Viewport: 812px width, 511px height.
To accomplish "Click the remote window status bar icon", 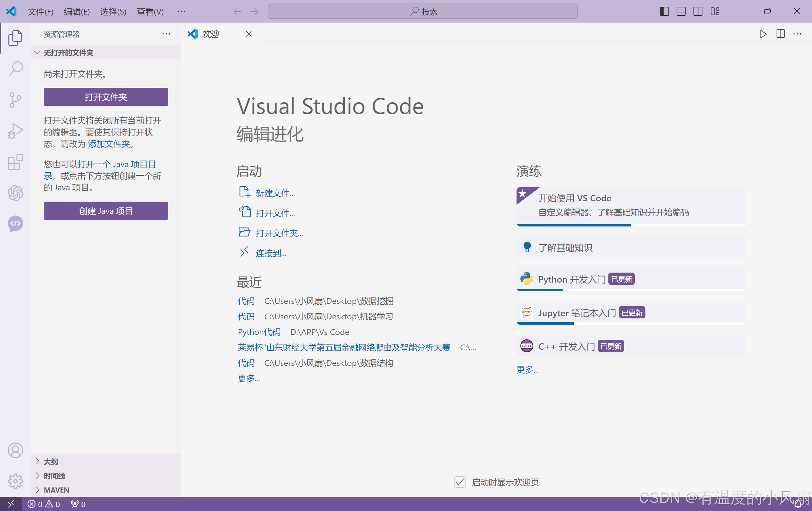I will (x=11, y=504).
